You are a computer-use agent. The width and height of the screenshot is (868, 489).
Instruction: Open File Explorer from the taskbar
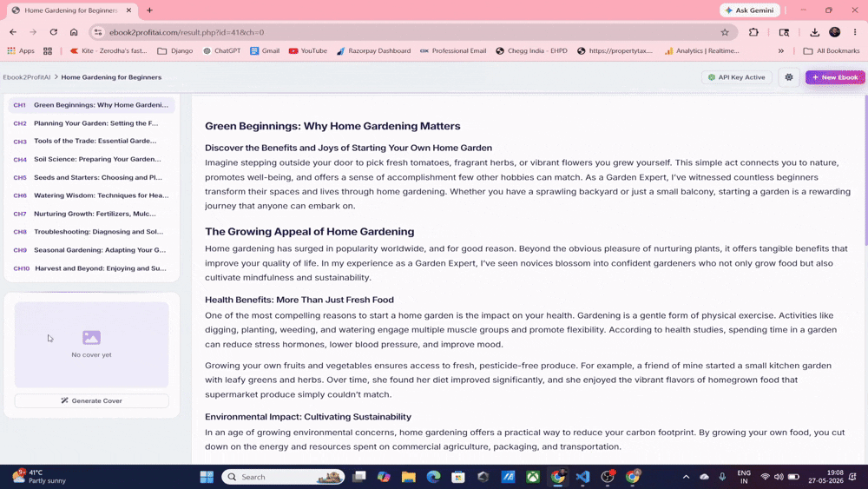coord(409,477)
